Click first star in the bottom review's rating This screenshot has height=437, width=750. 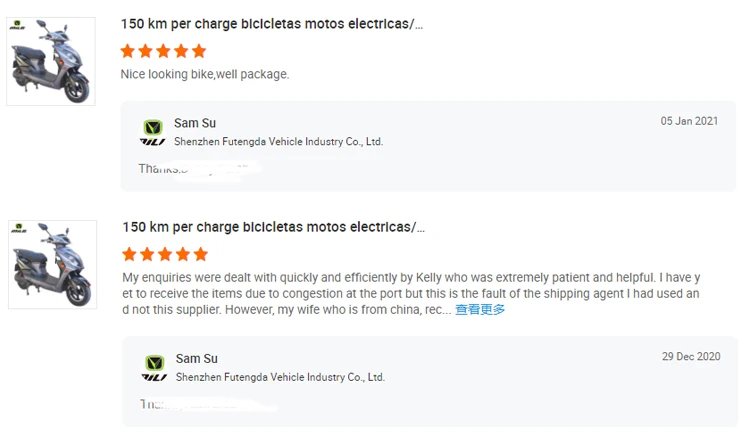click(x=129, y=254)
